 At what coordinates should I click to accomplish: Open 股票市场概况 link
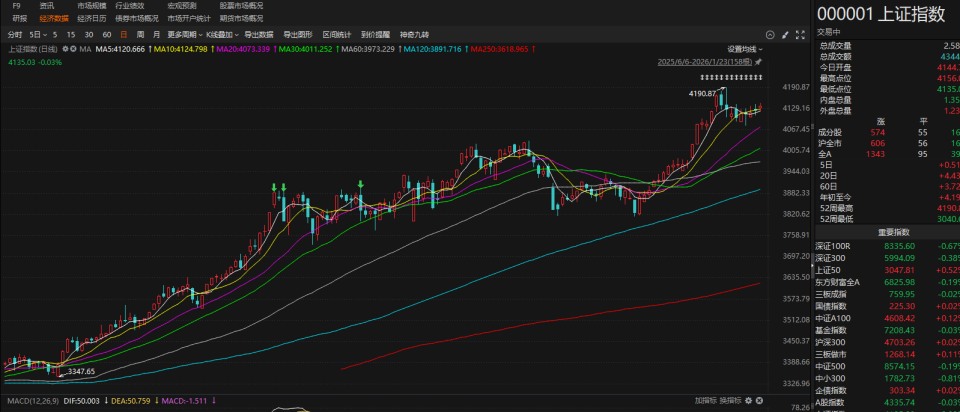click(x=241, y=6)
